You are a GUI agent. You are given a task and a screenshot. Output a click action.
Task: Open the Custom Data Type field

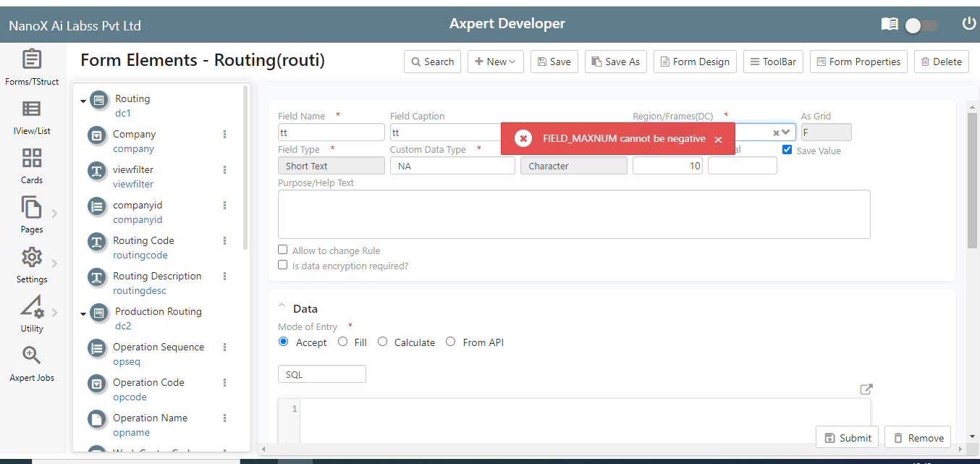(452, 166)
